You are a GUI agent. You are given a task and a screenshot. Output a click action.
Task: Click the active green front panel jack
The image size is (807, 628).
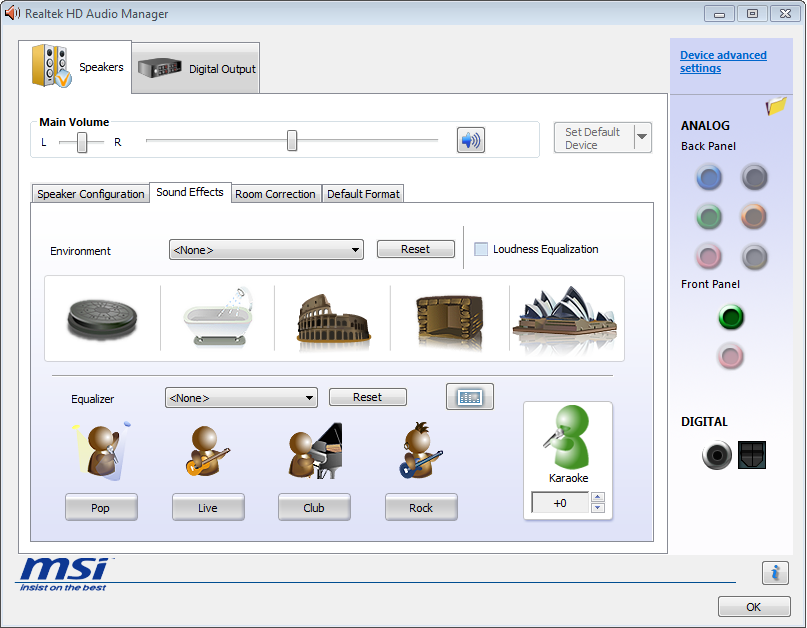(731, 317)
